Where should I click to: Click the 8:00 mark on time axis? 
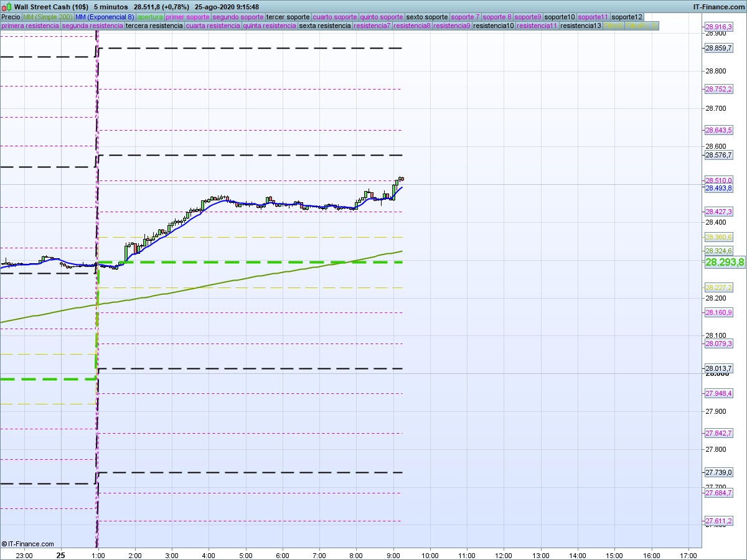pos(356,555)
